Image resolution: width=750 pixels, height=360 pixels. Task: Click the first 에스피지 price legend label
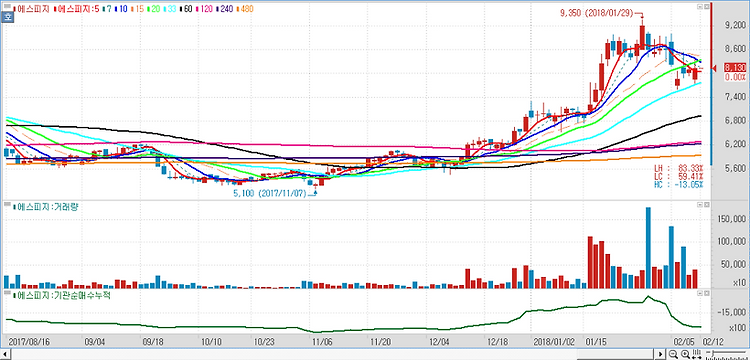pos(32,9)
